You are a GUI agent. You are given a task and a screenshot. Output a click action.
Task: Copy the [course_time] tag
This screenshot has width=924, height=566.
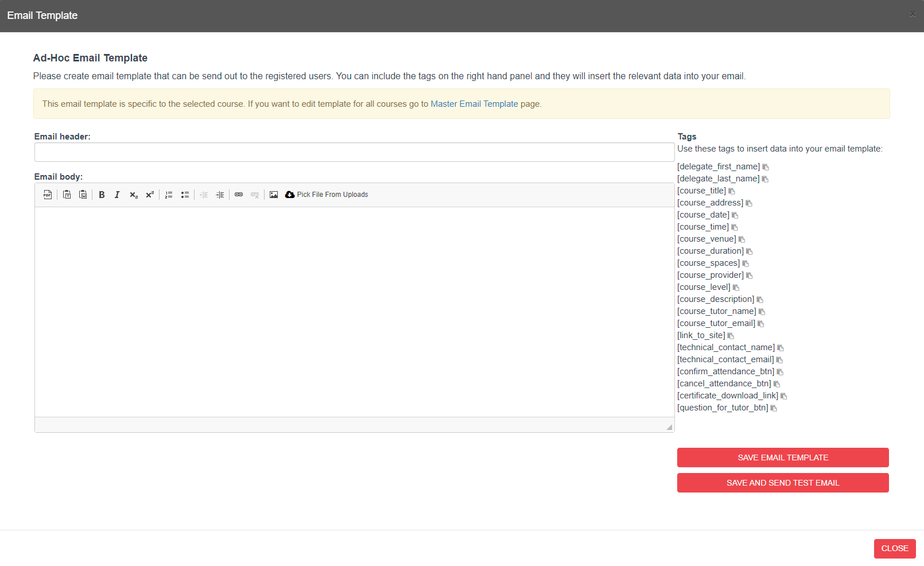pos(735,227)
